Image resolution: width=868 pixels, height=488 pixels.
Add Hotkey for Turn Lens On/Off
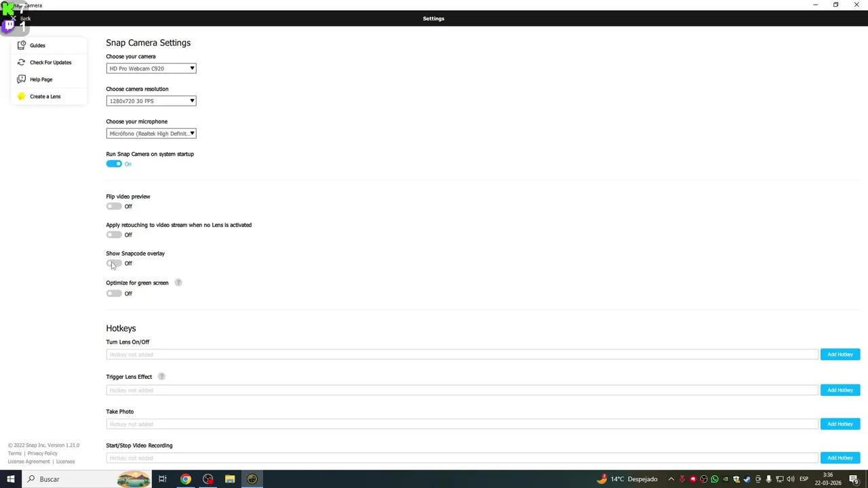[840, 354]
